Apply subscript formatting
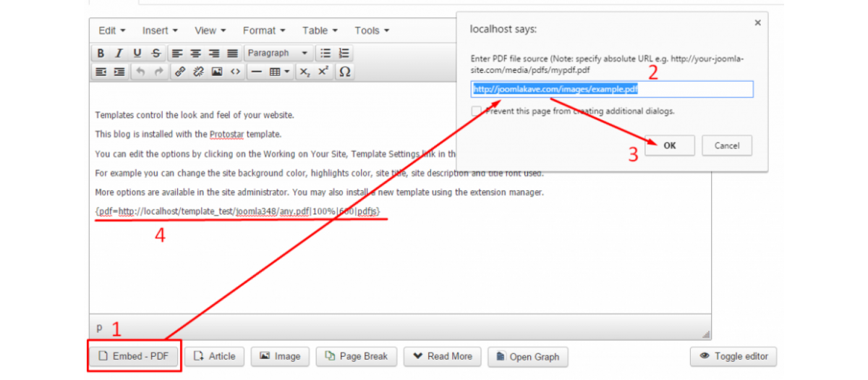The height and width of the screenshot is (380, 868). [x=305, y=72]
